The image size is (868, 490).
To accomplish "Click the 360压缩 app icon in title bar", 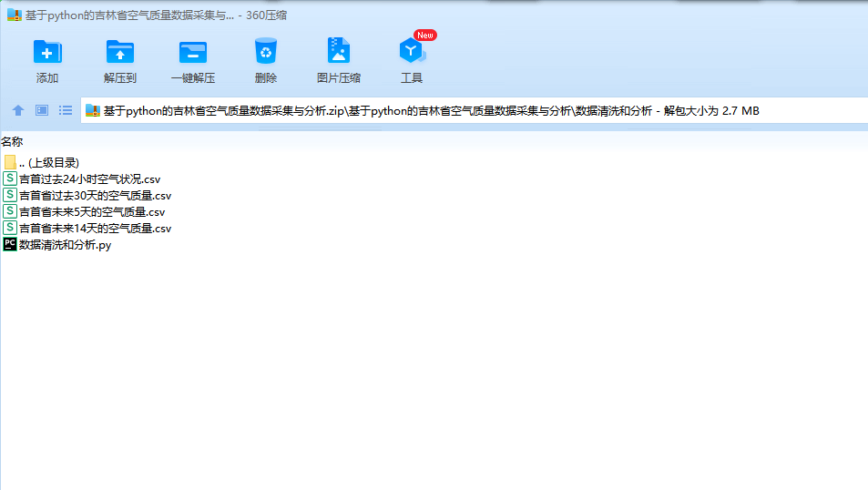I will click(15, 15).
